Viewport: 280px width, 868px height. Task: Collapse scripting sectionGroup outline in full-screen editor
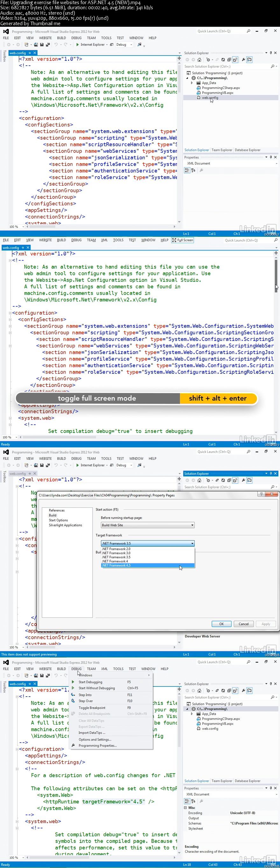10,333
